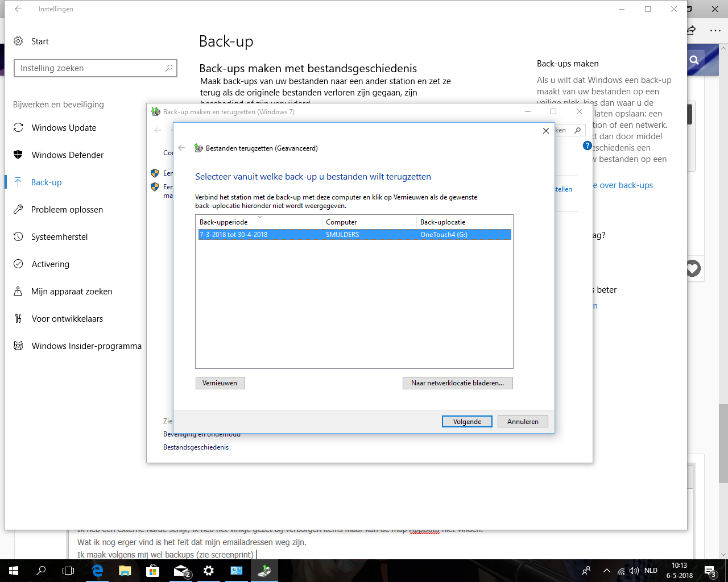
Task: Open File Explorer in the taskbar
Action: click(x=125, y=571)
